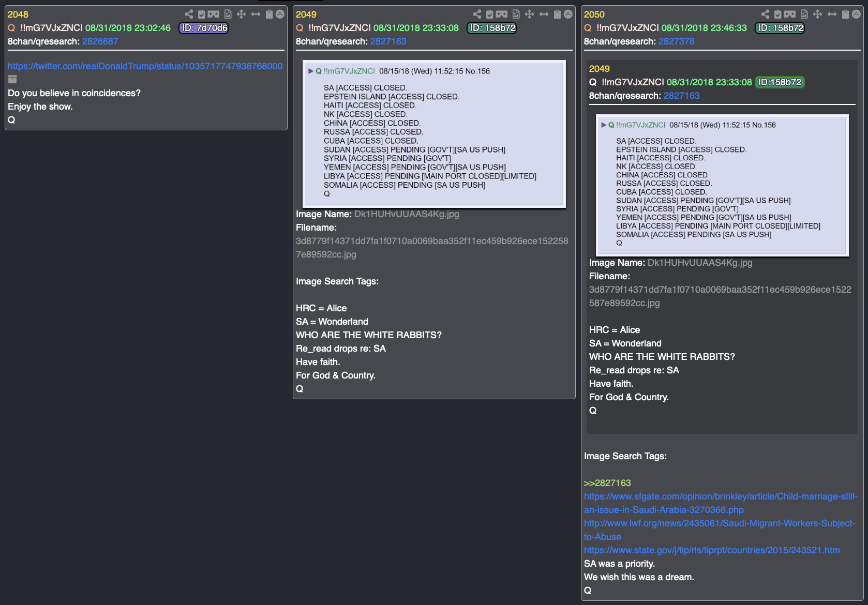Click 'Enjoy the show.' text in post 2048
868x605 pixels.
[40, 107]
